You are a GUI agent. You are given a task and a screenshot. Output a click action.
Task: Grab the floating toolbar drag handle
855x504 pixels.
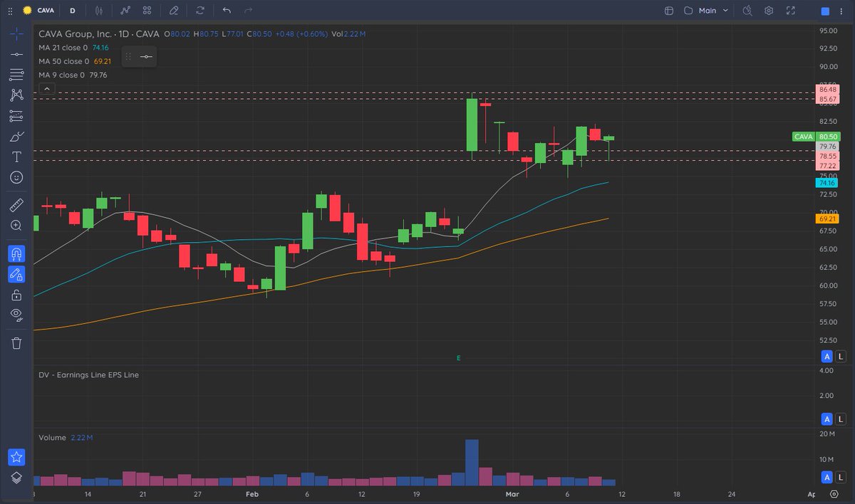[129, 56]
